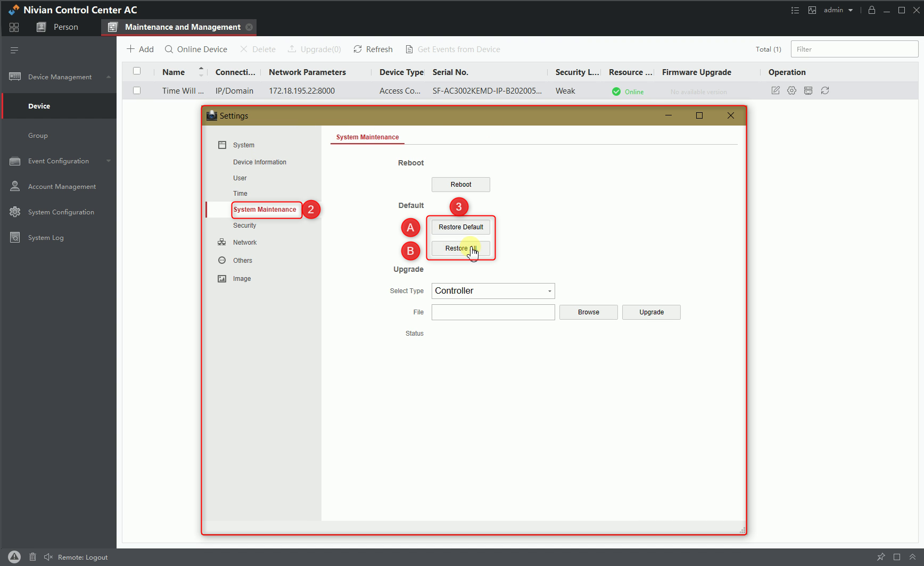Select Image category in Settings
Image resolution: width=924 pixels, height=566 pixels.
click(x=242, y=279)
